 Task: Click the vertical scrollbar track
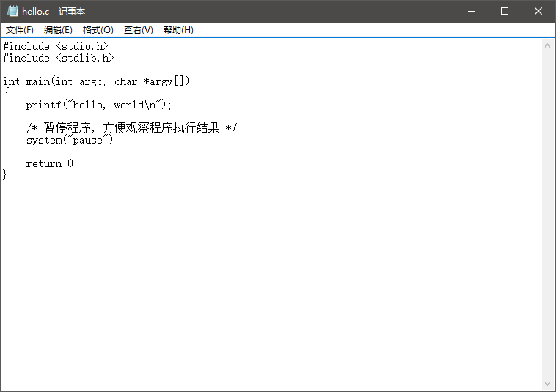point(548,220)
